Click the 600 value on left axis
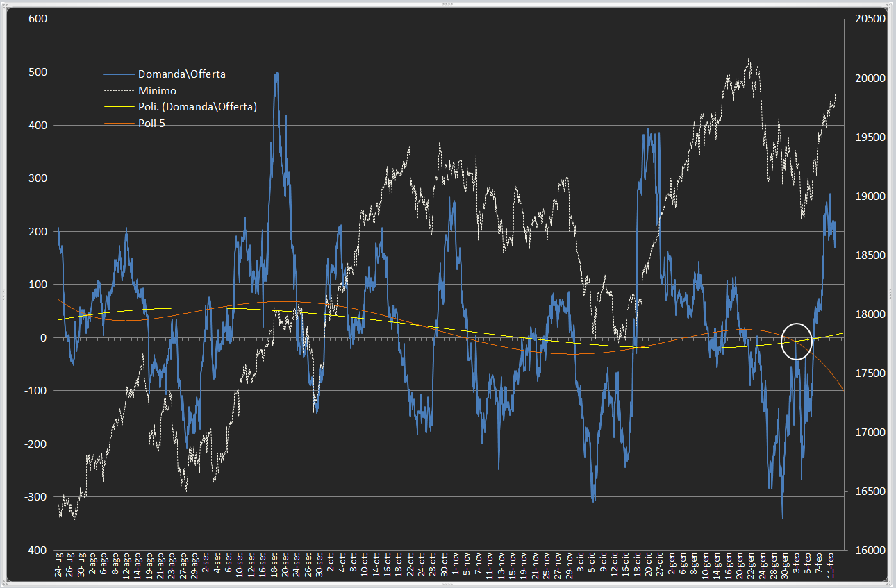This screenshot has height=588, width=896. (x=38, y=19)
